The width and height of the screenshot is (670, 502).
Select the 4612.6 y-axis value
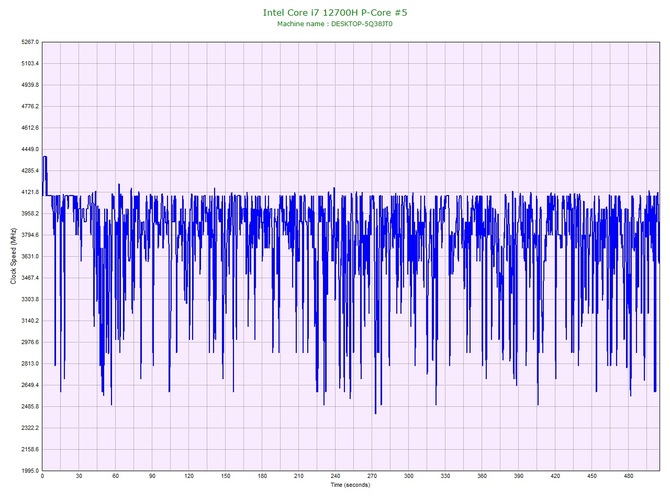[30, 128]
